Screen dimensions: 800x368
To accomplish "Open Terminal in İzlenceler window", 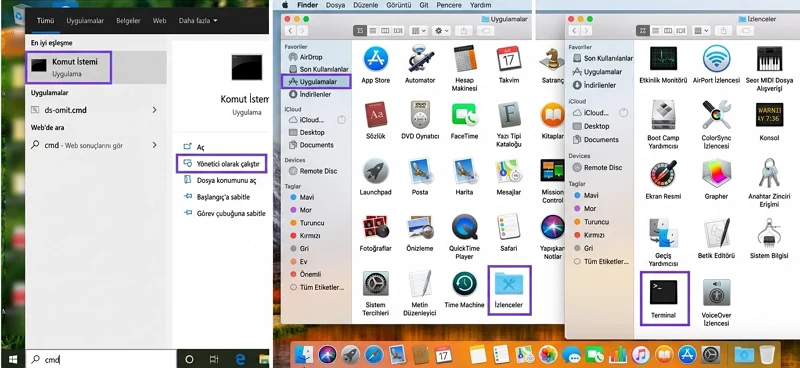I will pyautogui.click(x=663, y=292).
